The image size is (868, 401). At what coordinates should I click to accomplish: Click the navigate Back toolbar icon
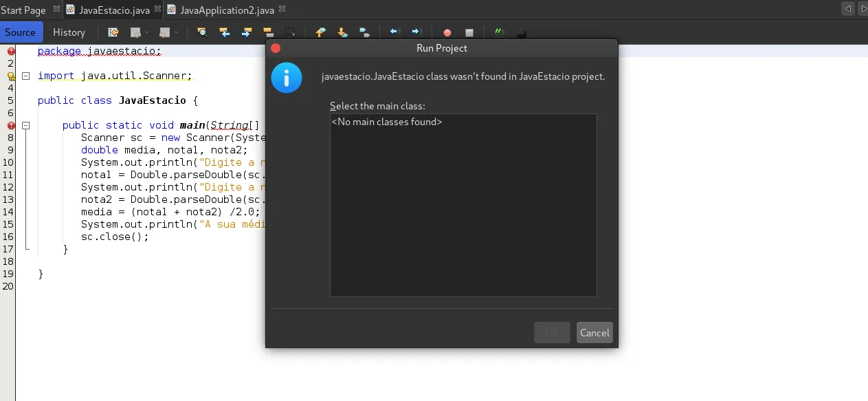coord(135,32)
